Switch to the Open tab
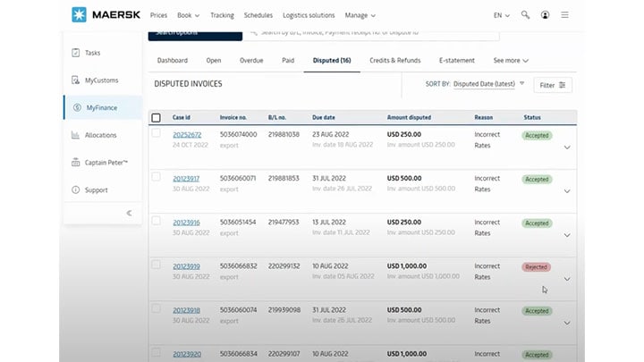644x362 pixels. pyautogui.click(x=214, y=61)
